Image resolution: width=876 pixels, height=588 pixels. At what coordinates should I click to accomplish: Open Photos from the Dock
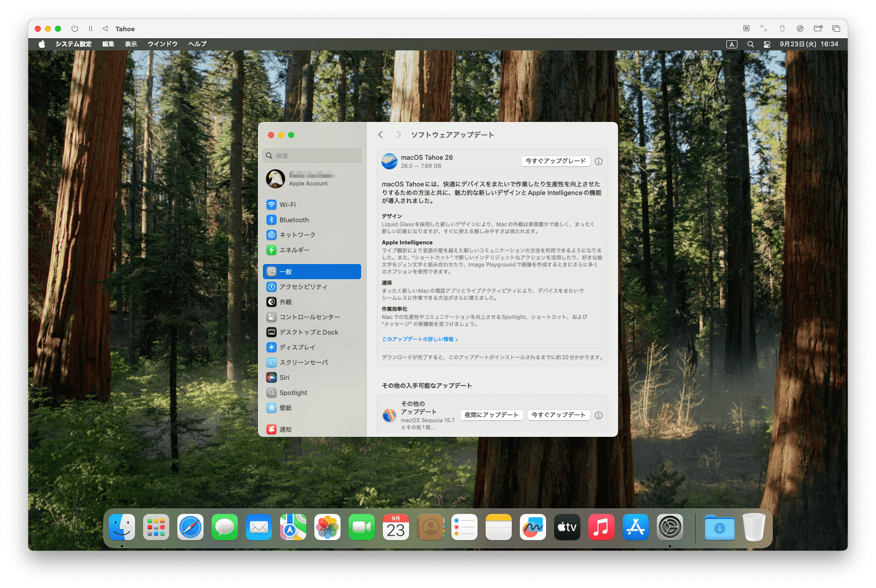[327, 527]
